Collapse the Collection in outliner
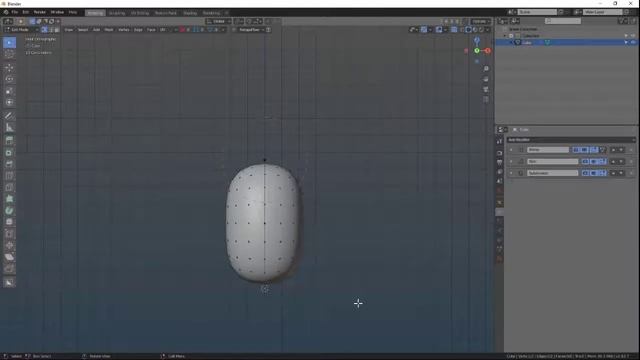640x360 pixels. [x=505, y=36]
